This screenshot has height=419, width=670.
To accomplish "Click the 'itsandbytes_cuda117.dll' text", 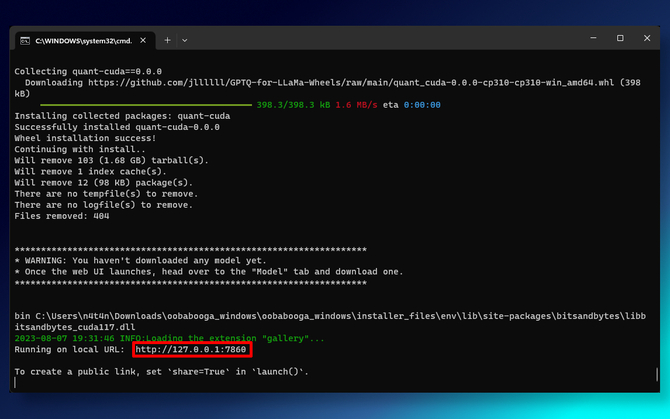I will pos(75,327).
